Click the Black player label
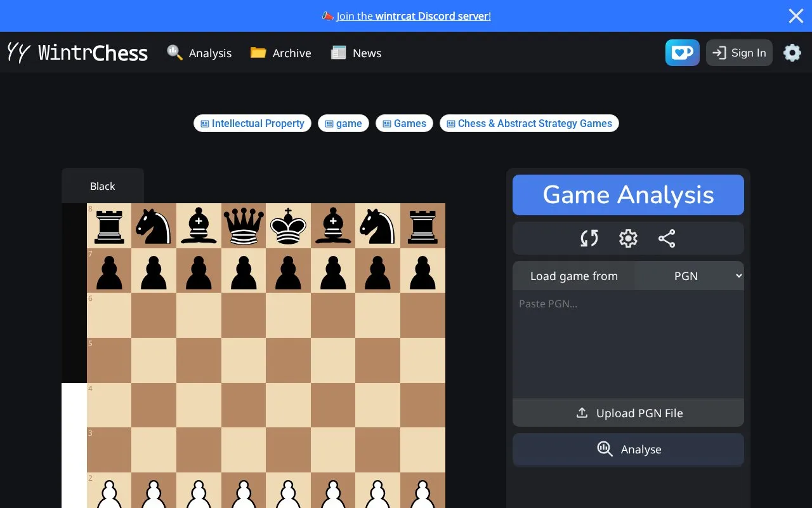 point(103,186)
